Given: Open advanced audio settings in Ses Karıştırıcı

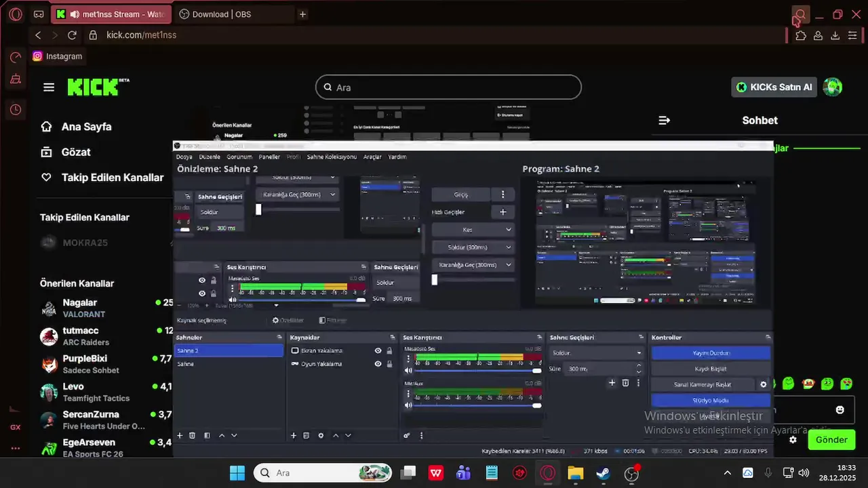Looking at the screenshot, I should tap(407, 436).
